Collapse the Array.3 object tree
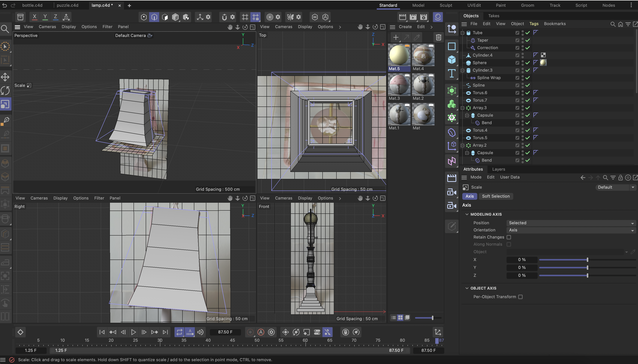The height and width of the screenshot is (364, 638). coord(462,108)
